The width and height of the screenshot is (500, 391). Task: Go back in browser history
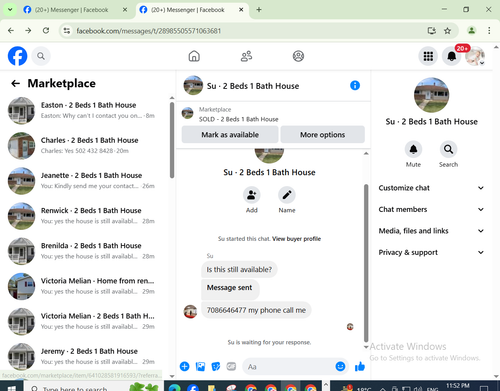tap(11, 31)
